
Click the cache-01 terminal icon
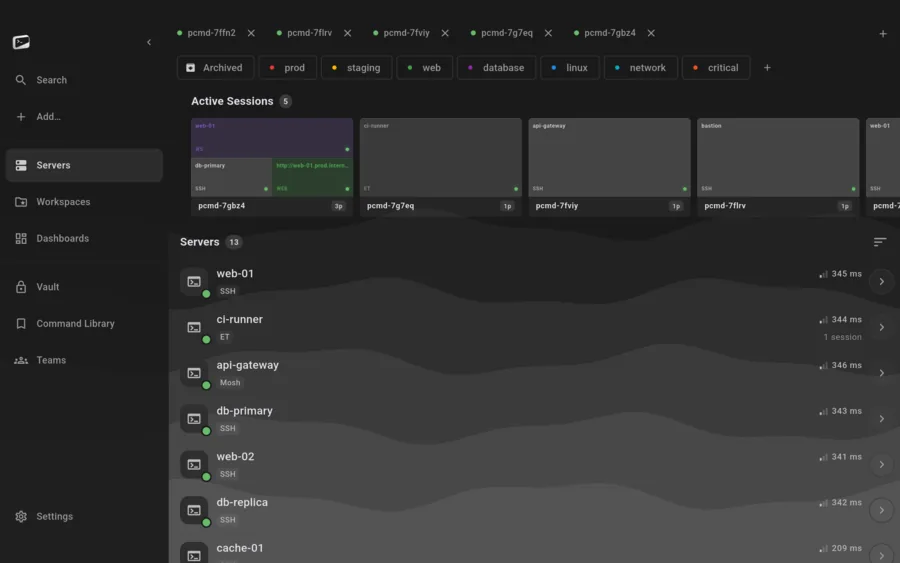pos(194,554)
